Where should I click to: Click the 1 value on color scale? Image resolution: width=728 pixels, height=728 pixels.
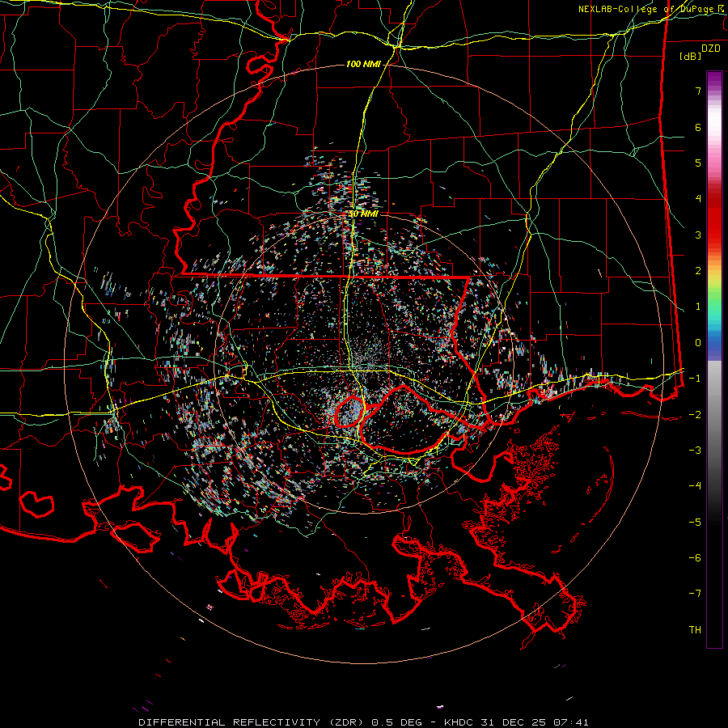tap(698, 307)
